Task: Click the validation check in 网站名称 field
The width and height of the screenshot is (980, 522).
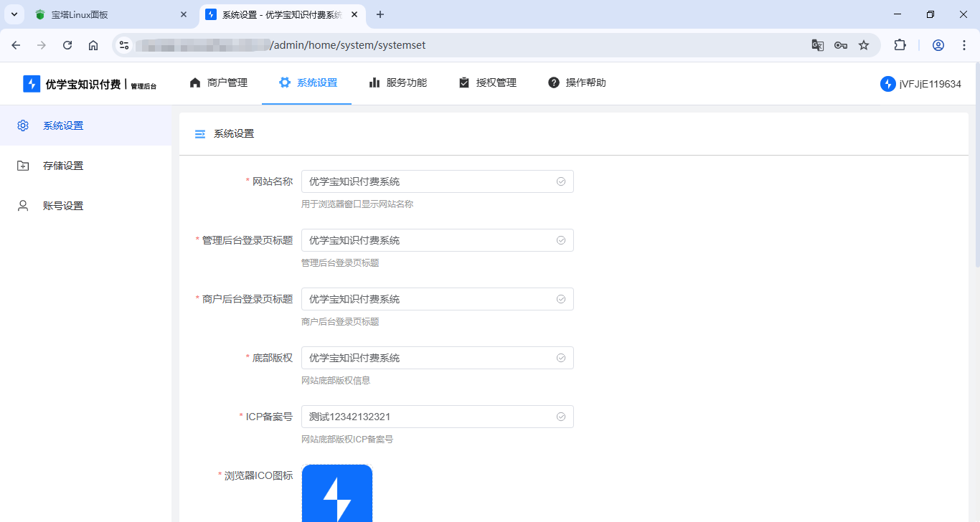Action: pyautogui.click(x=561, y=181)
